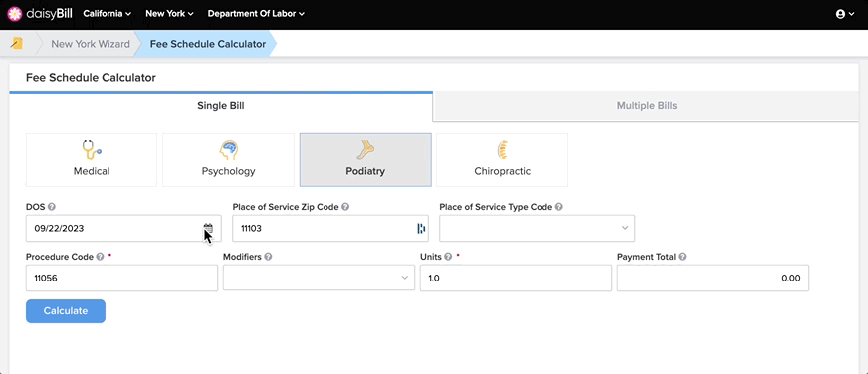
Task: Click the yellow tag breadcrumb icon
Action: [x=17, y=43]
